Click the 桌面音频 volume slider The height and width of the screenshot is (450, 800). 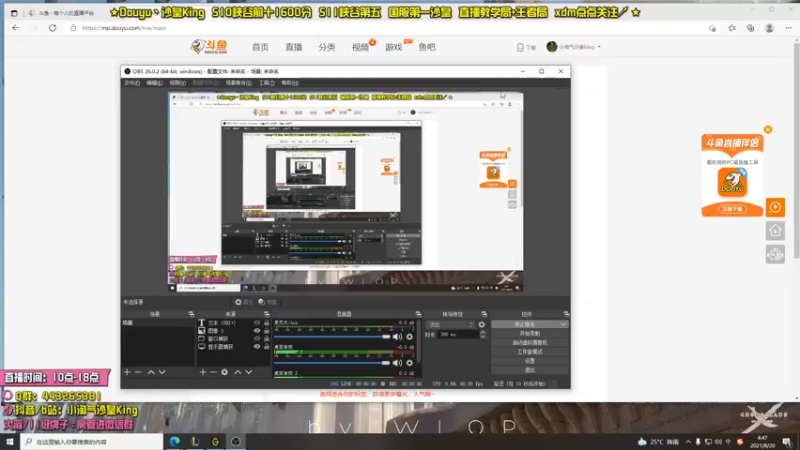332,363
